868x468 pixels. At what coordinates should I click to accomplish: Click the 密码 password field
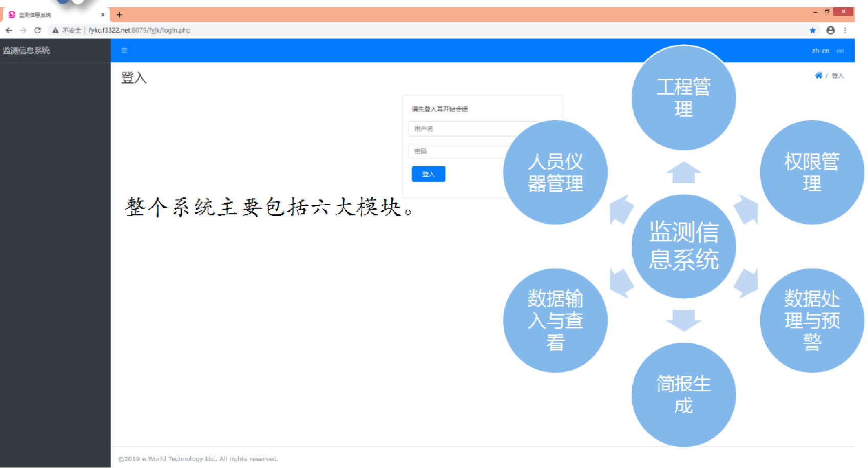(460, 151)
